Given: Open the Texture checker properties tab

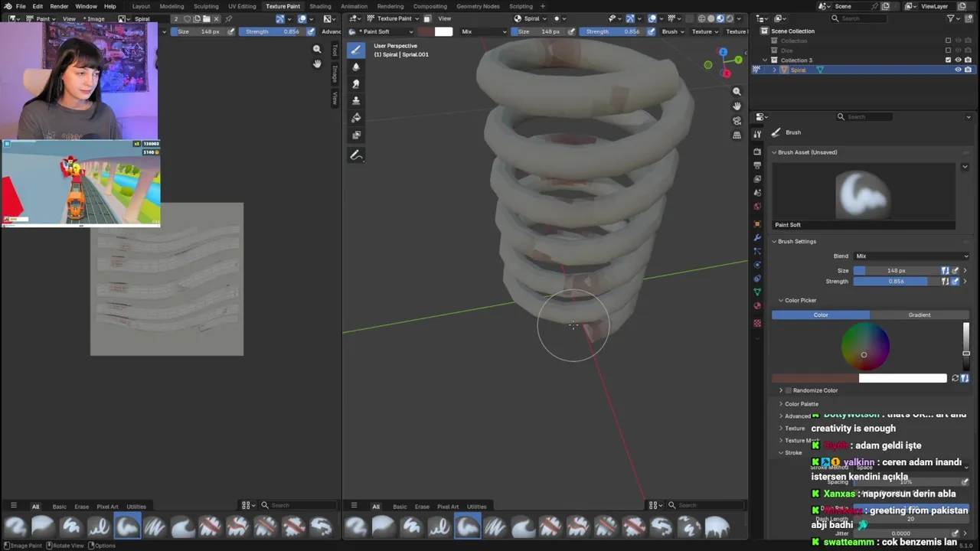Looking at the screenshot, I should pyautogui.click(x=757, y=323).
